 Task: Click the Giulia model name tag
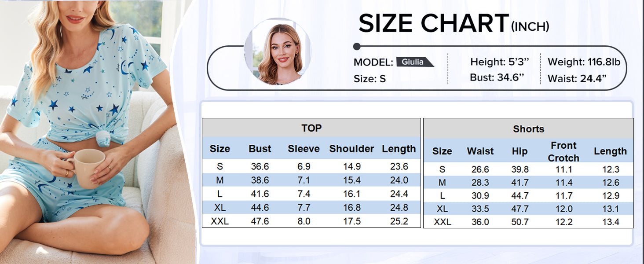[413, 62]
